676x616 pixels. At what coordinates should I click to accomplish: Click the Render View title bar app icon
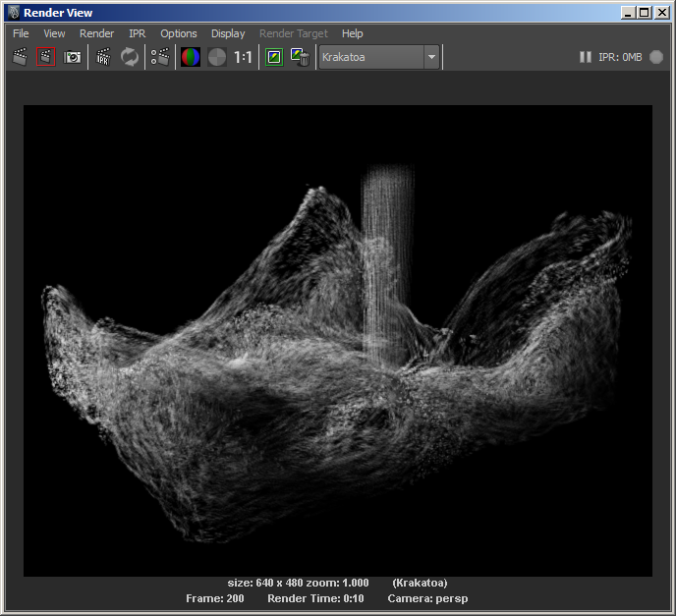point(14,13)
